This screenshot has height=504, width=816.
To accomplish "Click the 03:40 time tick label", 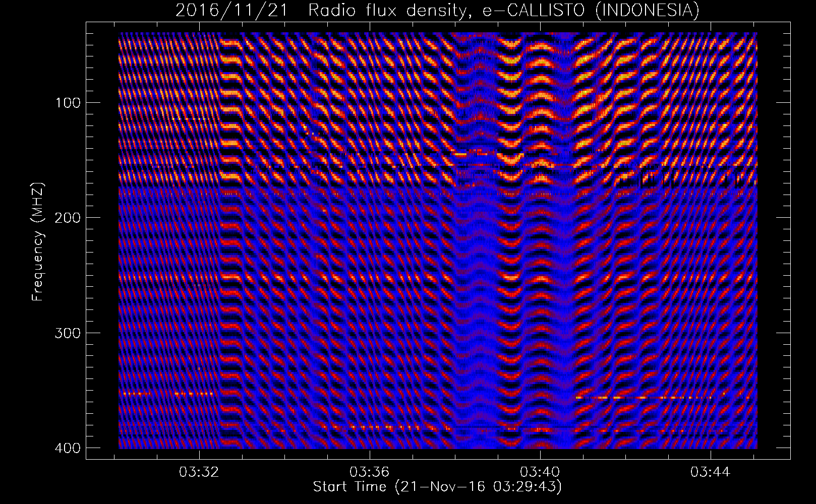I will [x=541, y=472].
